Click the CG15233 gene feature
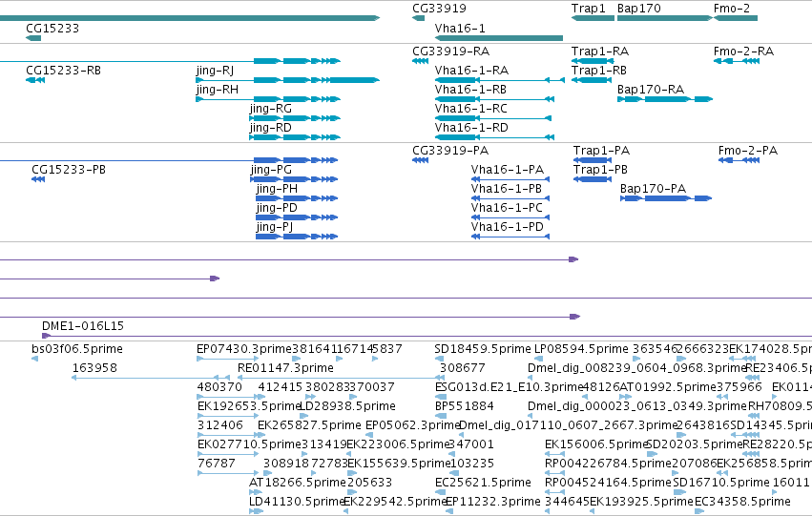Viewport: 812px width, 516px height. pyautogui.click(x=33, y=38)
